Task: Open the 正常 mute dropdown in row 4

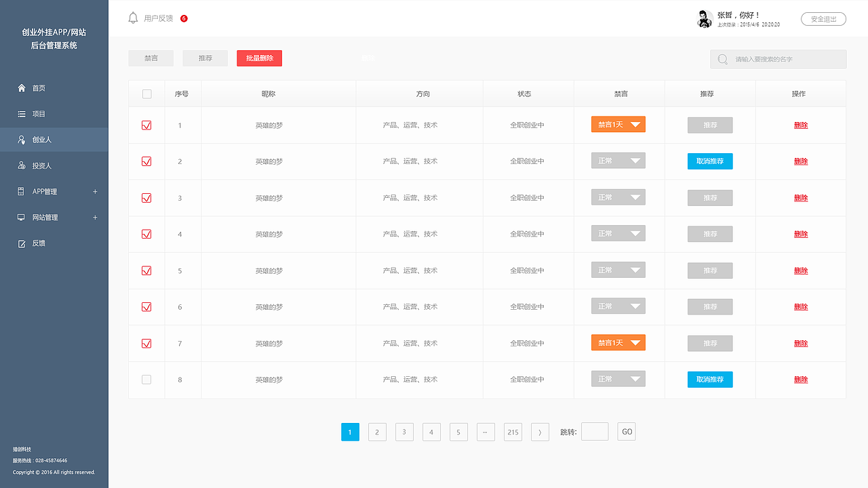Action: tap(618, 233)
